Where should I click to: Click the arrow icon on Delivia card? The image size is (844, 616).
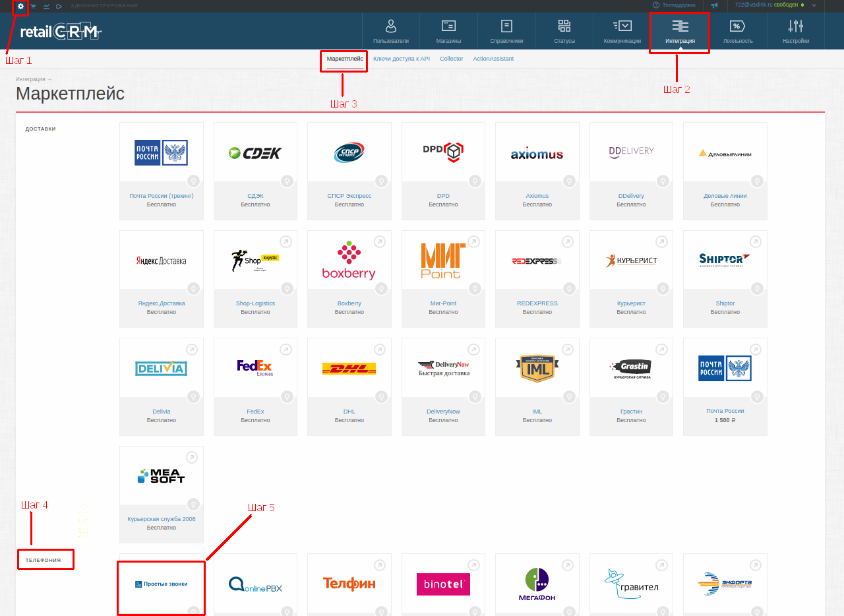pos(192,349)
